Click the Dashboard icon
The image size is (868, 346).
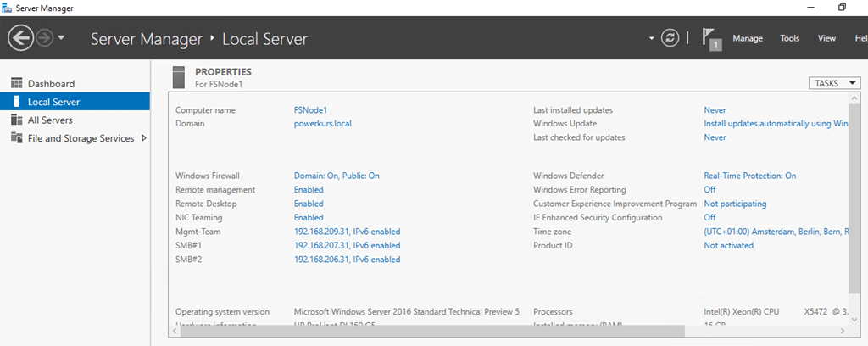click(17, 84)
